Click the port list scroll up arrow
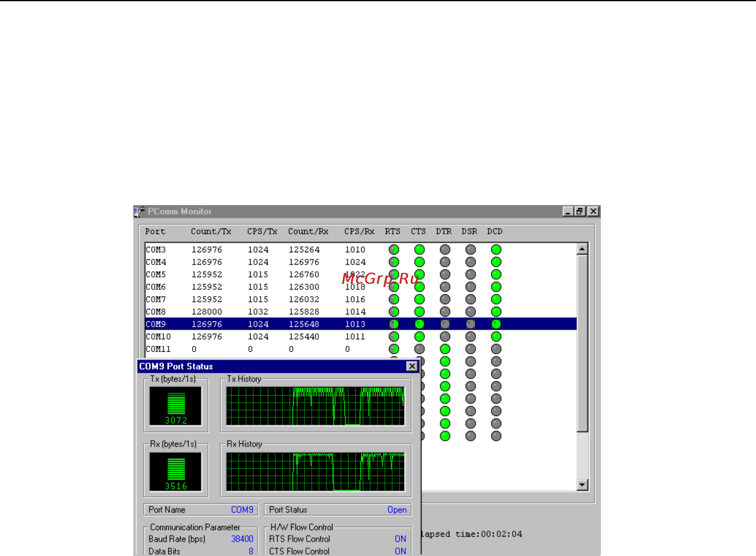This screenshot has width=756, height=556. tap(582, 249)
